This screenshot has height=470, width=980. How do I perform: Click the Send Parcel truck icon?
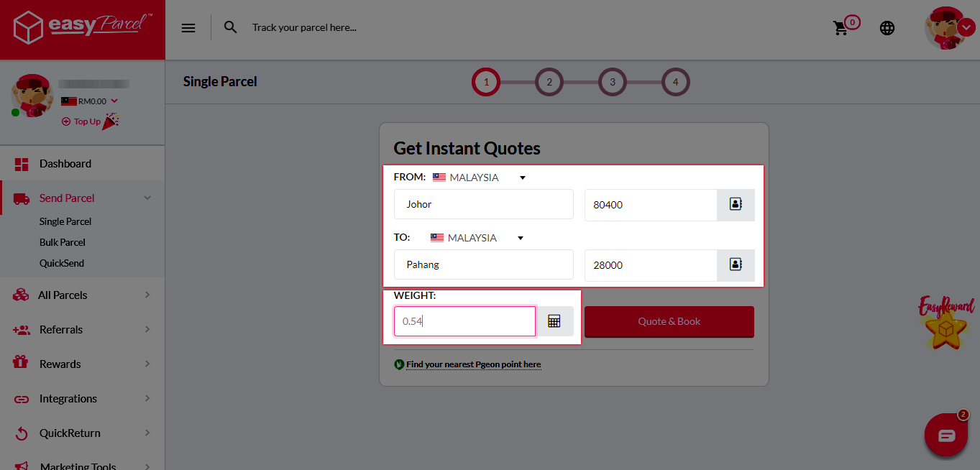22,199
